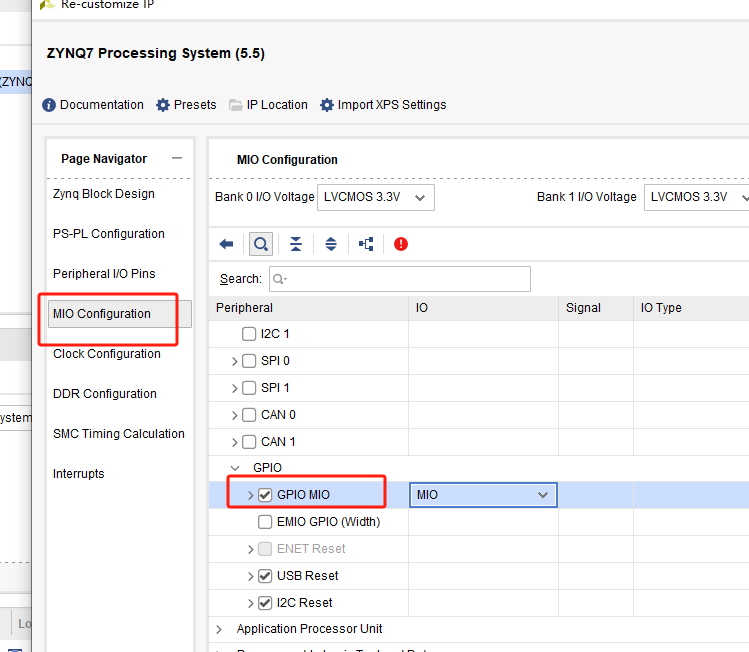Enable the EMIO GPIO (Width) checkbox
Screen dimensions: 749x652
click(265, 522)
